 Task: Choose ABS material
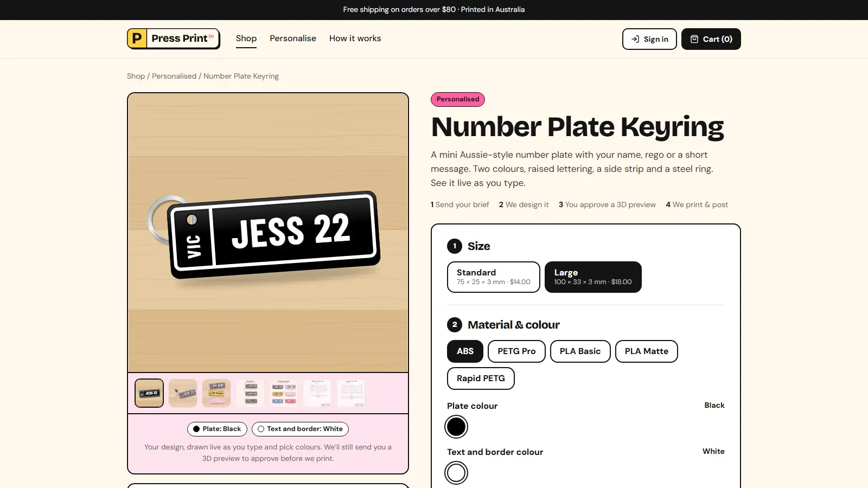[465, 351]
